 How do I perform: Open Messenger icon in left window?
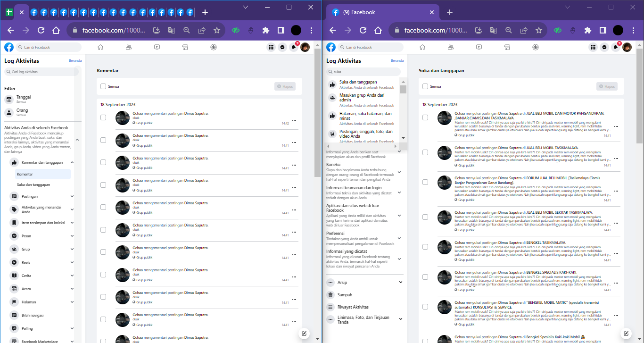click(282, 47)
